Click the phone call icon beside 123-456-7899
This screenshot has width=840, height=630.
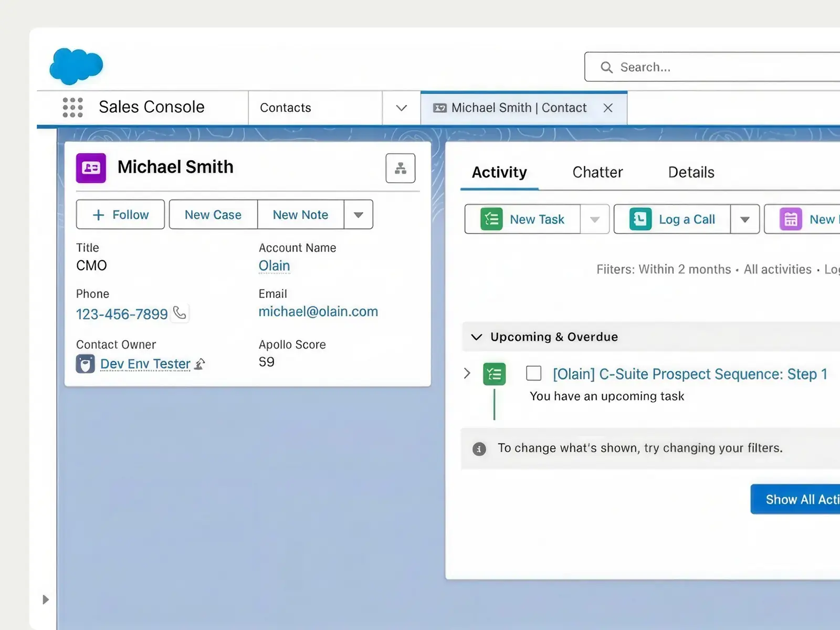[180, 313]
